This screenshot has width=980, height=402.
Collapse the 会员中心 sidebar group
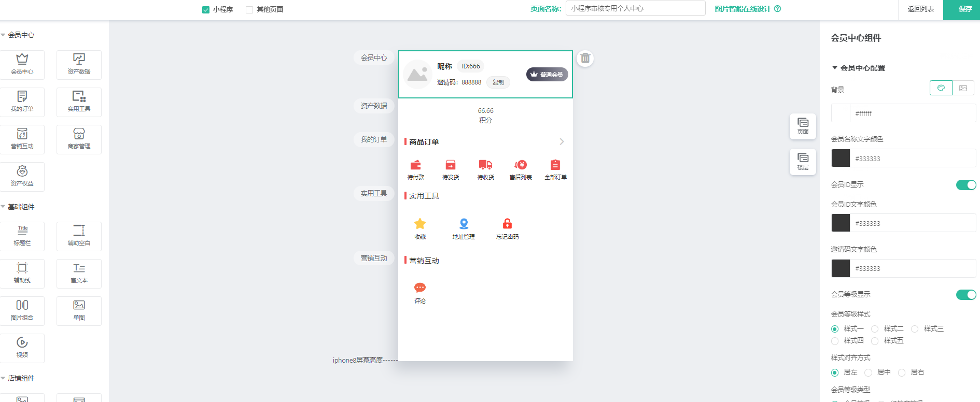[4, 35]
